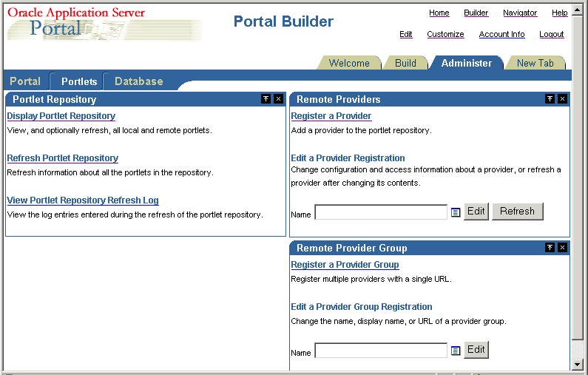Go to the Home link
The width and height of the screenshot is (588, 375).
click(439, 13)
